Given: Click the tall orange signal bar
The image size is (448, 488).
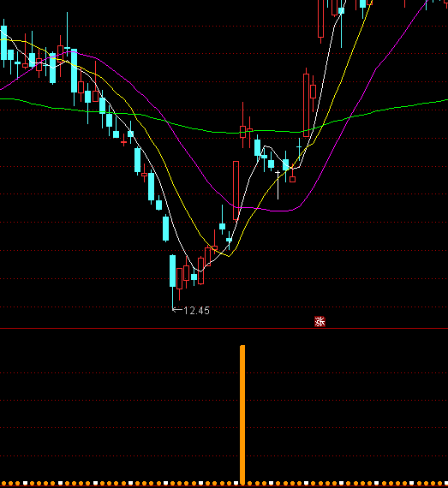Looking at the screenshot, I should coord(242,414).
